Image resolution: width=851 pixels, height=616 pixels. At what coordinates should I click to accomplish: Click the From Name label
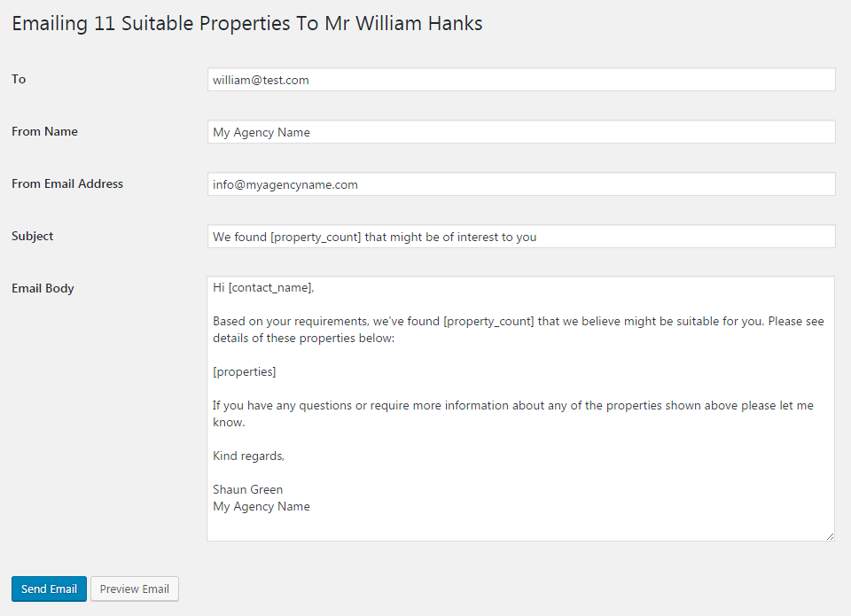(44, 131)
